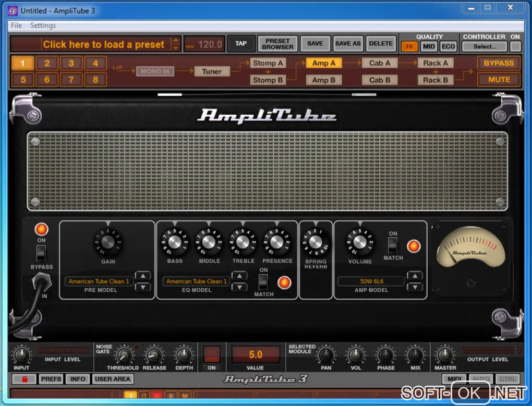The width and height of the screenshot is (532, 406).
Task: Flip the amp model MATCH switch
Action: click(393, 245)
